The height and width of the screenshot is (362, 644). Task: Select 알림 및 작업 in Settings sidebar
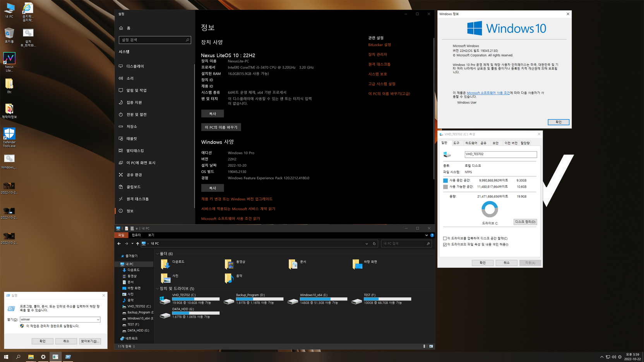point(155,90)
